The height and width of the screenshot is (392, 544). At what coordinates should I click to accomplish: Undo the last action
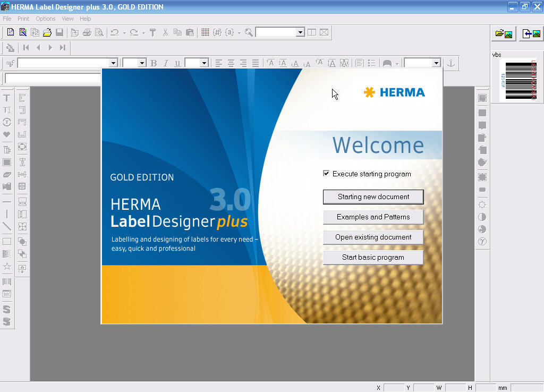[x=115, y=32]
